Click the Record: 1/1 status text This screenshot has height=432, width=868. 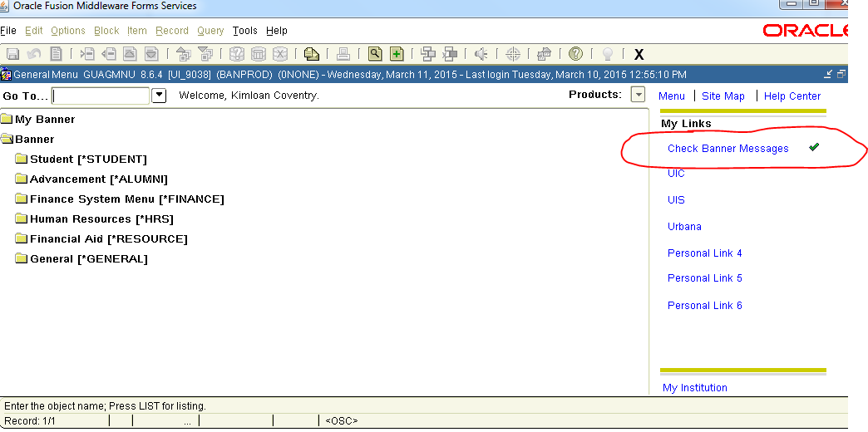pyautogui.click(x=30, y=421)
